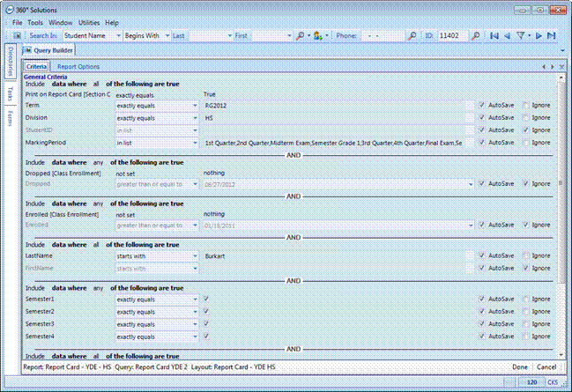Screen dimensions: 572x392
Task: Open the Window menu
Action: [60, 23]
